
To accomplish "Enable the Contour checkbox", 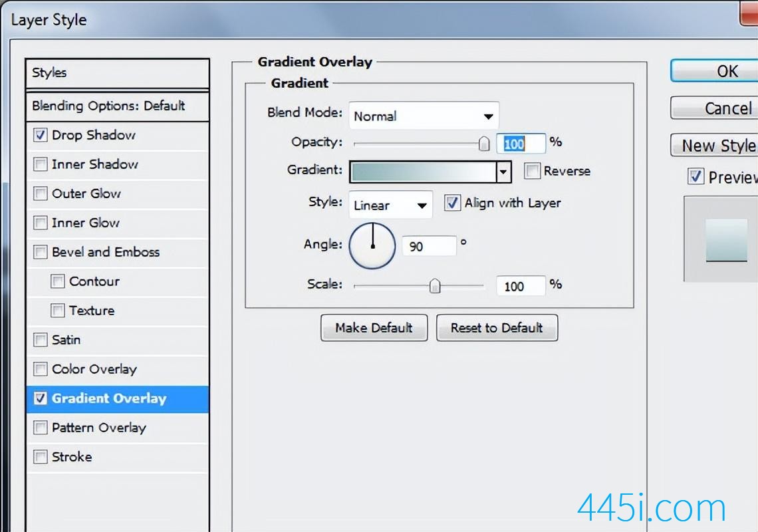I will coord(58,281).
